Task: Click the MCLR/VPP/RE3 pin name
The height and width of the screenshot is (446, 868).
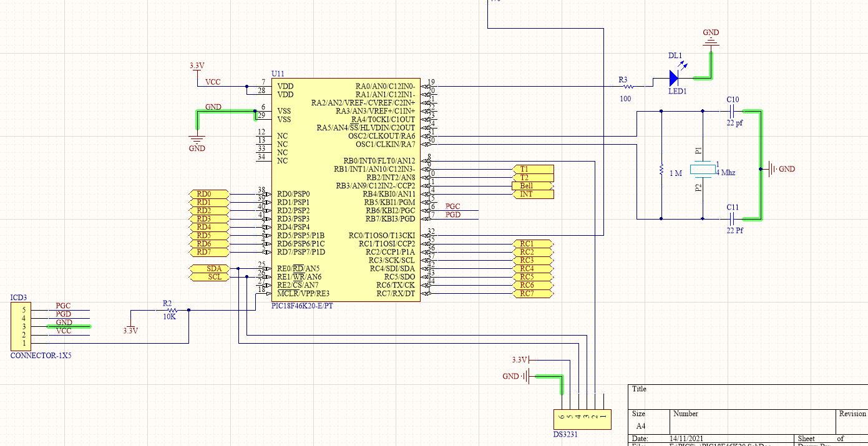Action: [x=303, y=293]
